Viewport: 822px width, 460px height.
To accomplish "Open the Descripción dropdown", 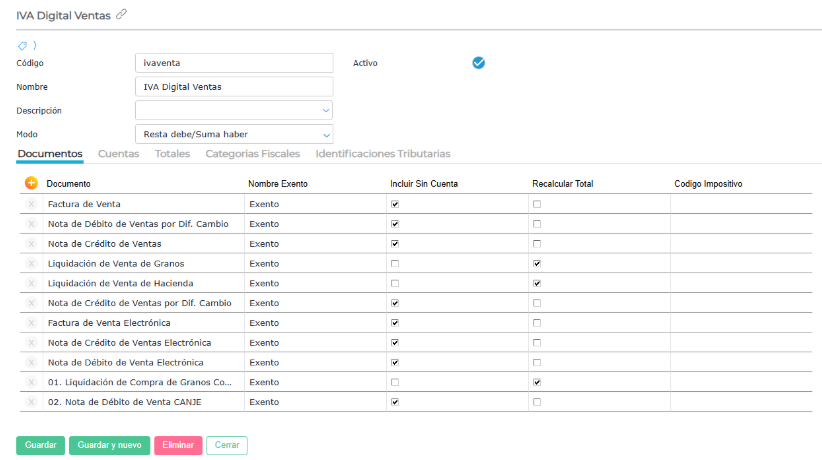I will [326, 110].
